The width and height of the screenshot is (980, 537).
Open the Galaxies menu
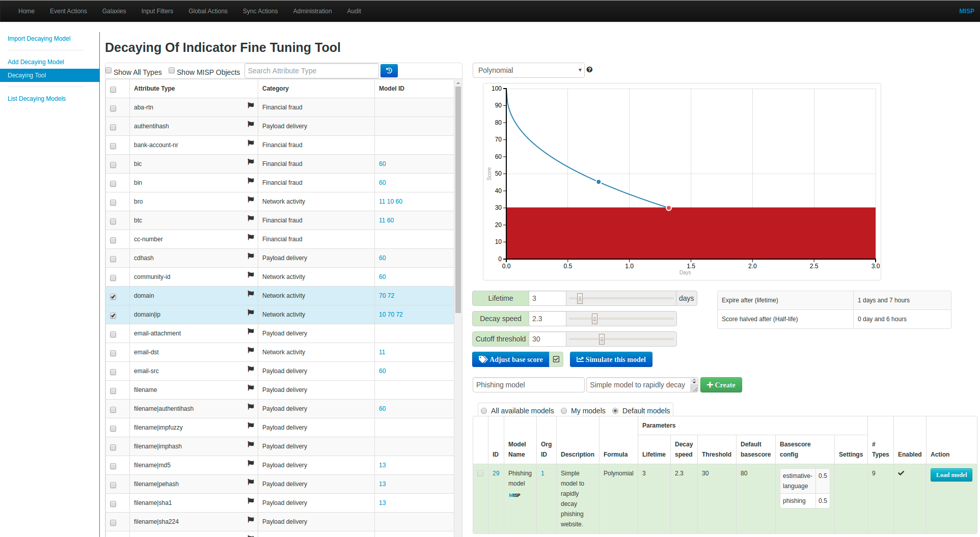pyautogui.click(x=114, y=11)
